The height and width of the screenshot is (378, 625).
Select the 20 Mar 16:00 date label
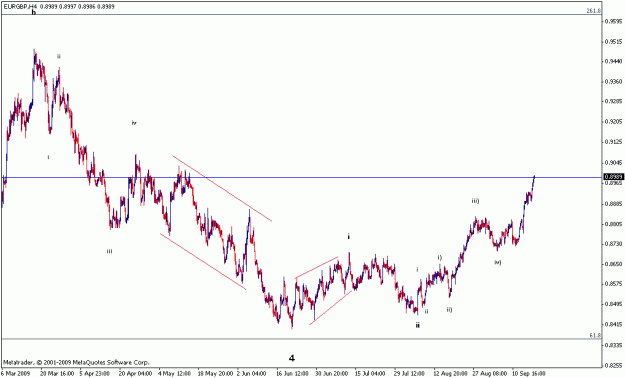click(56, 374)
